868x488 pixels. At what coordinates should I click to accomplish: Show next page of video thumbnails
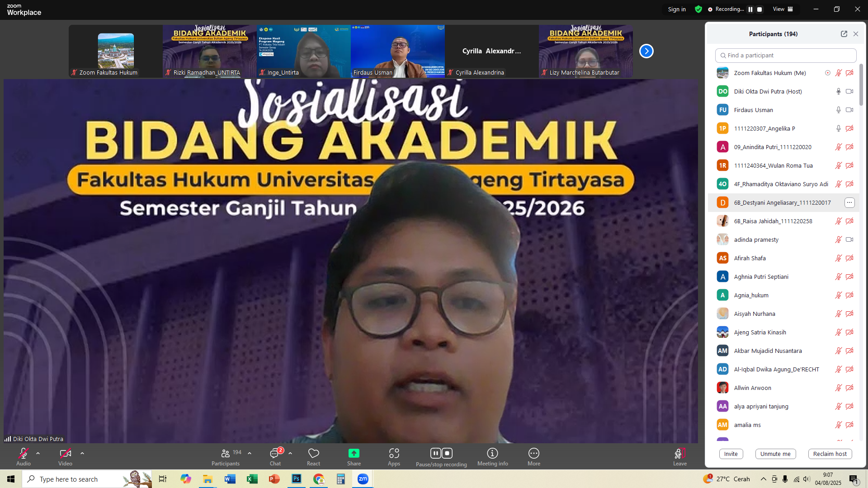click(646, 51)
